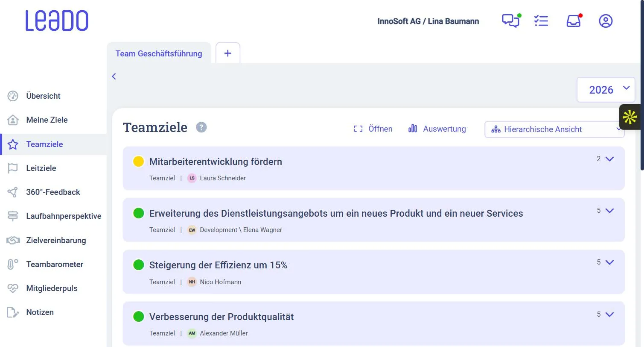
Task: Click the Teamziele star icon
Action: (13, 144)
